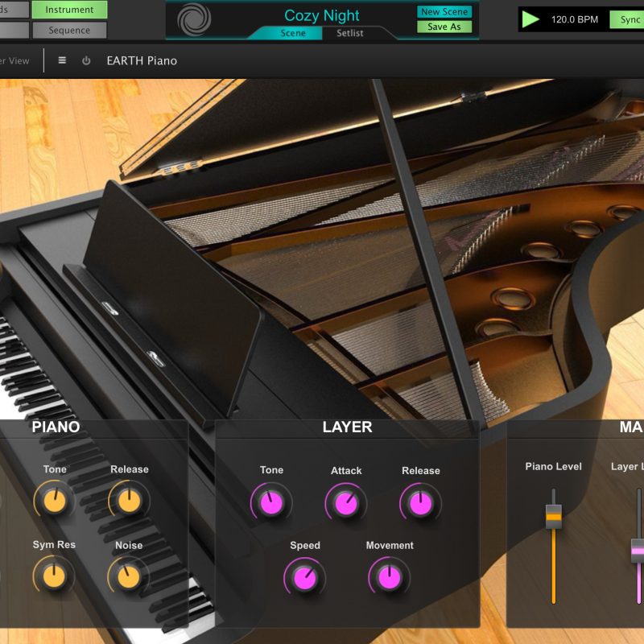The width and height of the screenshot is (644, 644).
Task: Click the Layer Tone knob
Action: (x=271, y=504)
